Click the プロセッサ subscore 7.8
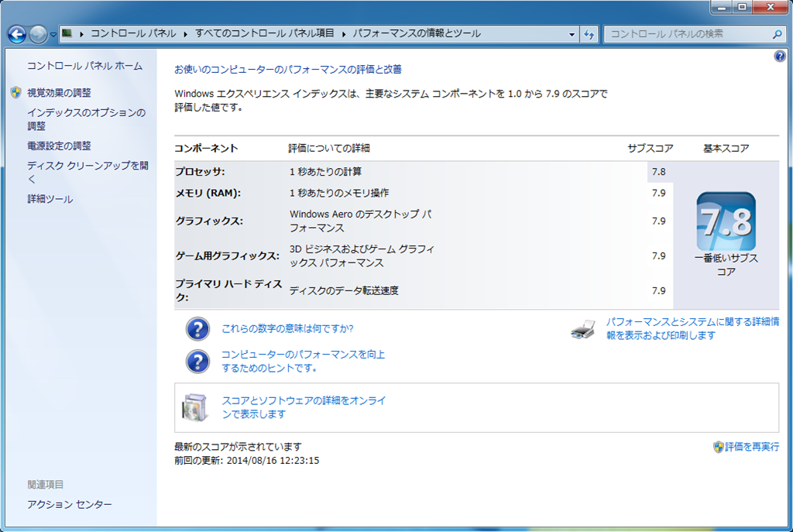Viewport: 793px width, 532px height. click(x=659, y=172)
